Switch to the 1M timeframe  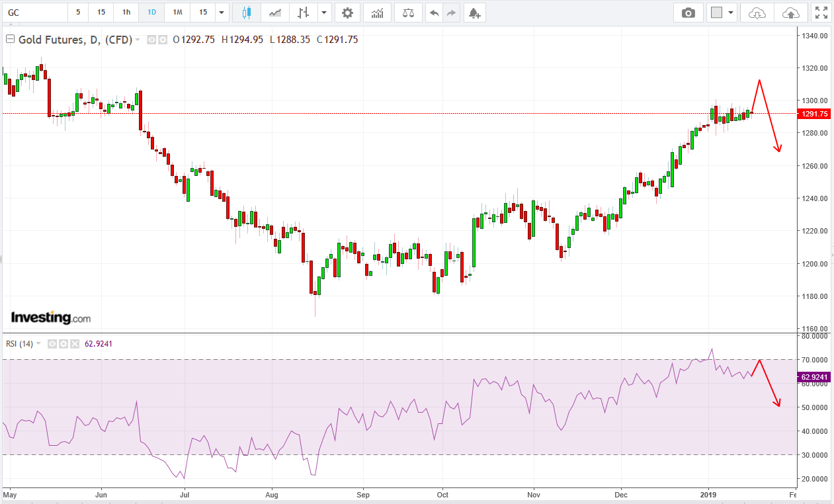[x=177, y=13]
